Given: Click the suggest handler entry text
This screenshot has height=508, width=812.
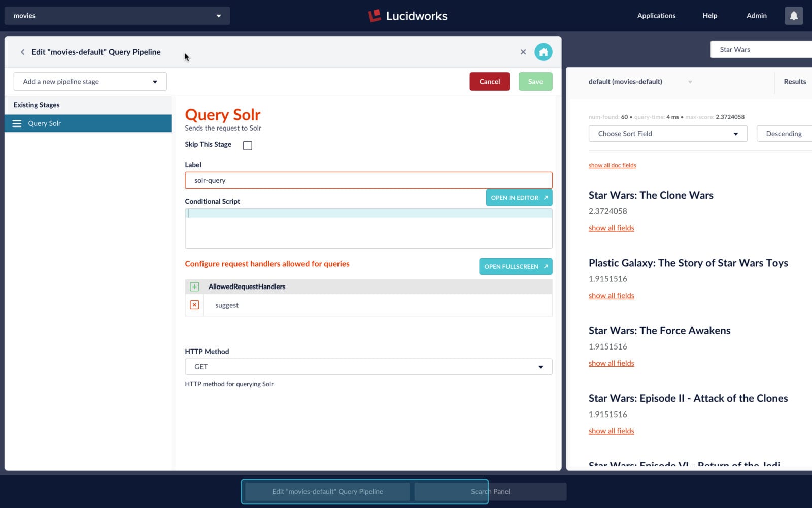Looking at the screenshot, I should coord(227,305).
